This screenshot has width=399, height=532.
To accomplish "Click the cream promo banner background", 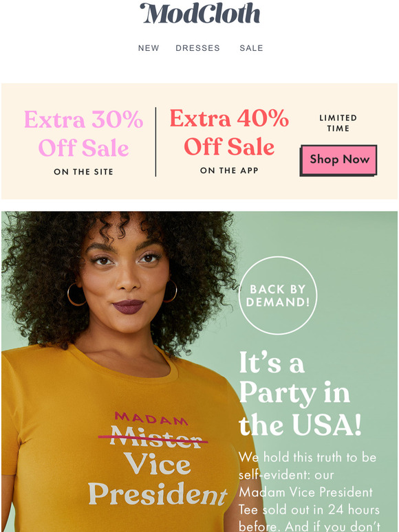I will (x=199, y=141).
